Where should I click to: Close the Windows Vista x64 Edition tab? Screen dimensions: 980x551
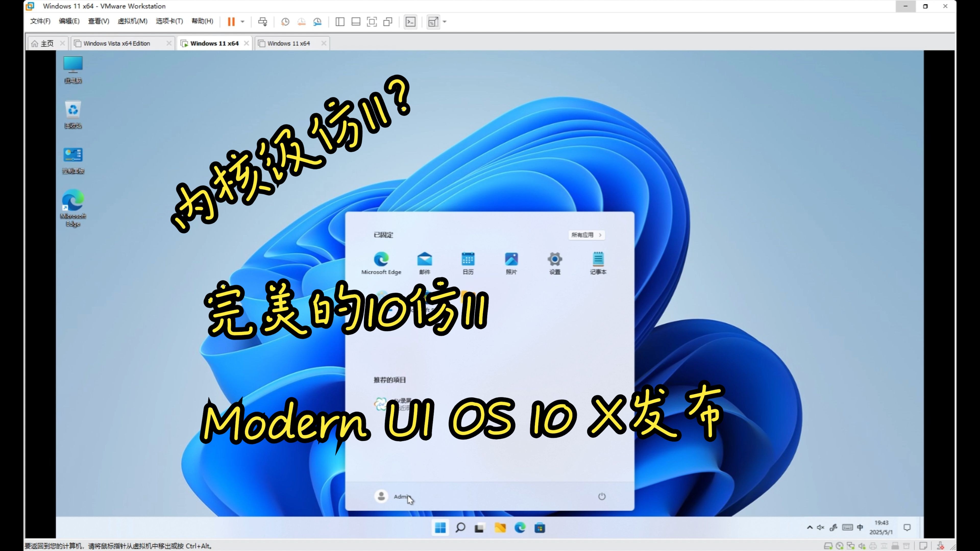coord(169,43)
